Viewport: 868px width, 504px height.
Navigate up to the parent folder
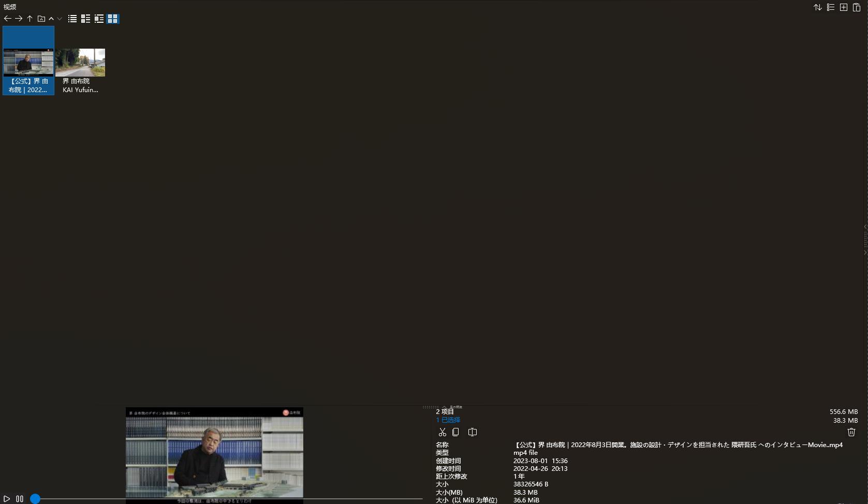point(30,19)
